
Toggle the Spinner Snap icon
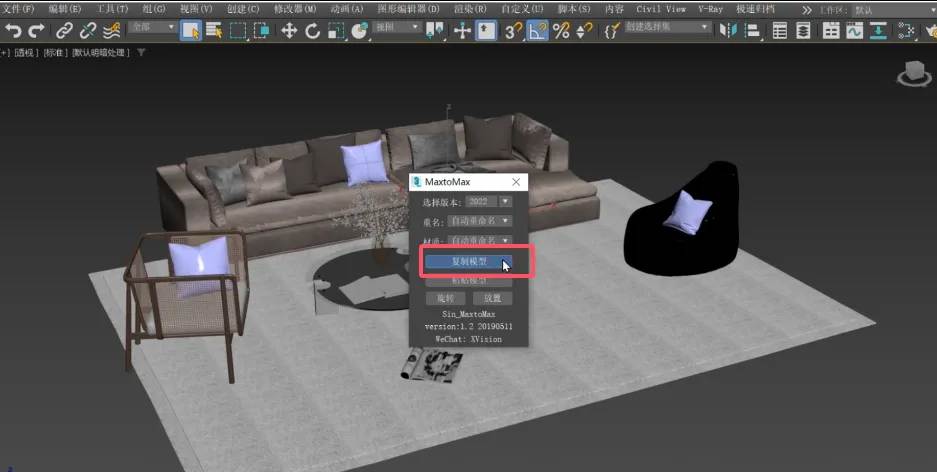coord(584,30)
